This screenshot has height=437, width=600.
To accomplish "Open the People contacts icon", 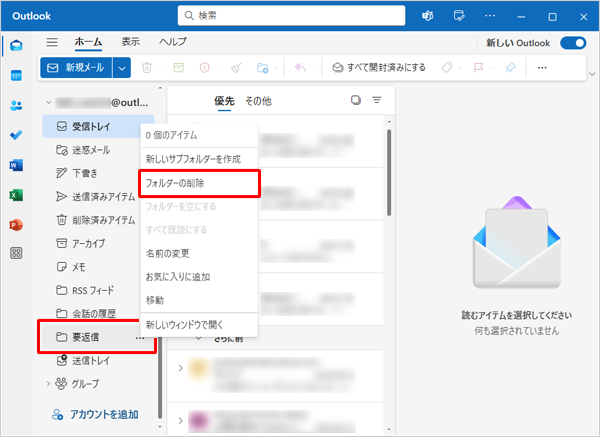I will pos(16,105).
